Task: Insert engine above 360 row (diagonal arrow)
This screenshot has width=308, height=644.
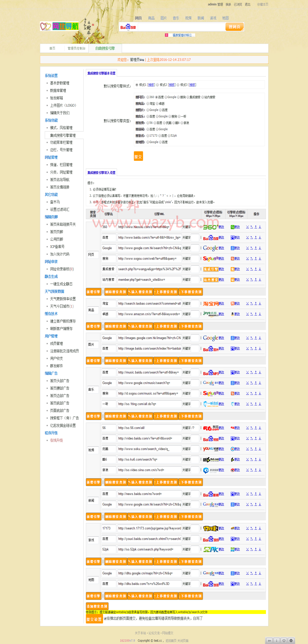Action: [x=252, y=227]
